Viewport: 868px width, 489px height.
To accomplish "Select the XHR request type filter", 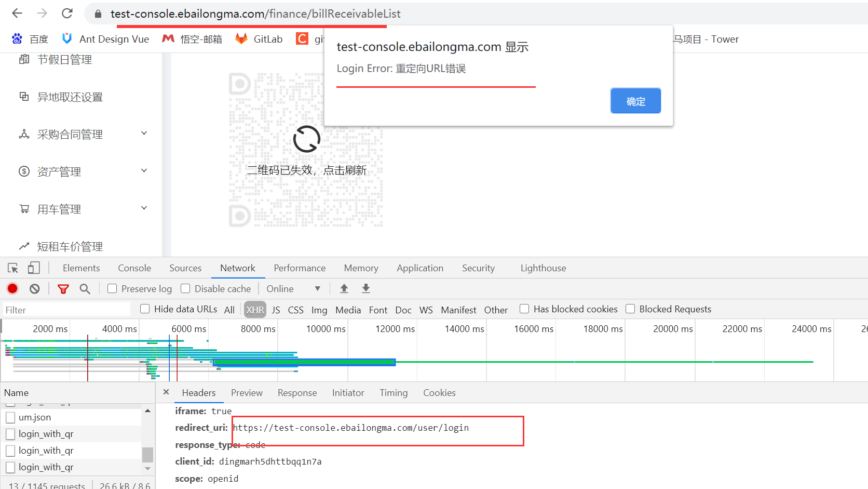I will tap(255, 310).
